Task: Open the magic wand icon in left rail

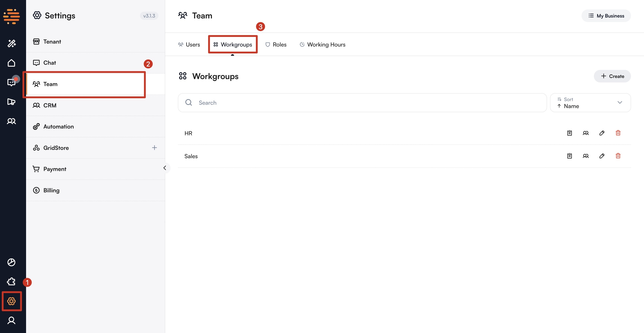Action: tap(11, 44)
